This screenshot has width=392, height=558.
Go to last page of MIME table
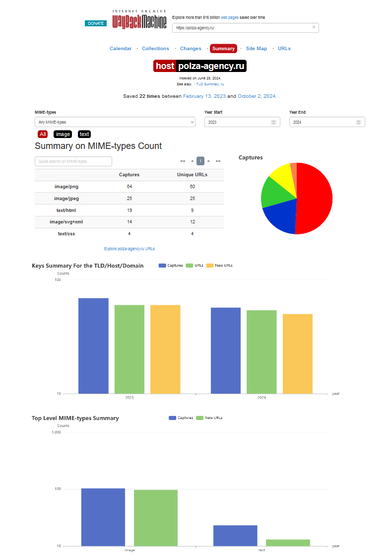[x=218, y=161]
